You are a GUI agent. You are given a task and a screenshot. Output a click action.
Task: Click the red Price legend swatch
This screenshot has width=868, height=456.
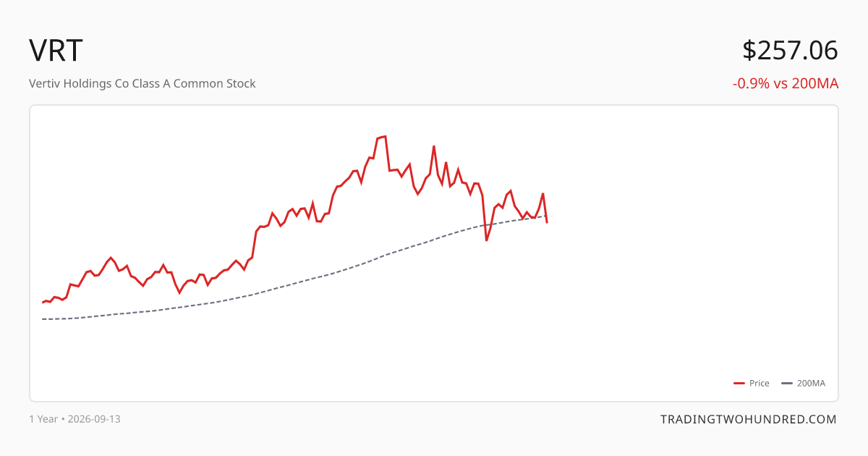click(x=739, y=383)
